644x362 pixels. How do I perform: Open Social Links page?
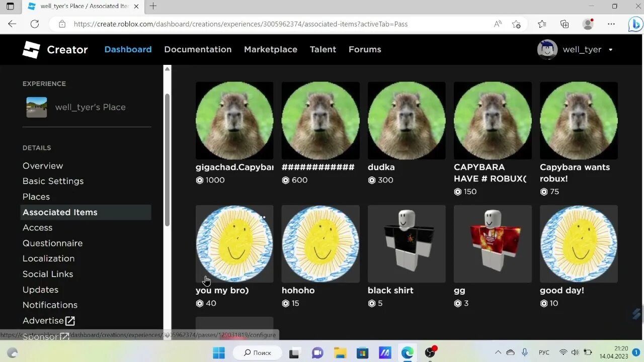tap(48, 274)
